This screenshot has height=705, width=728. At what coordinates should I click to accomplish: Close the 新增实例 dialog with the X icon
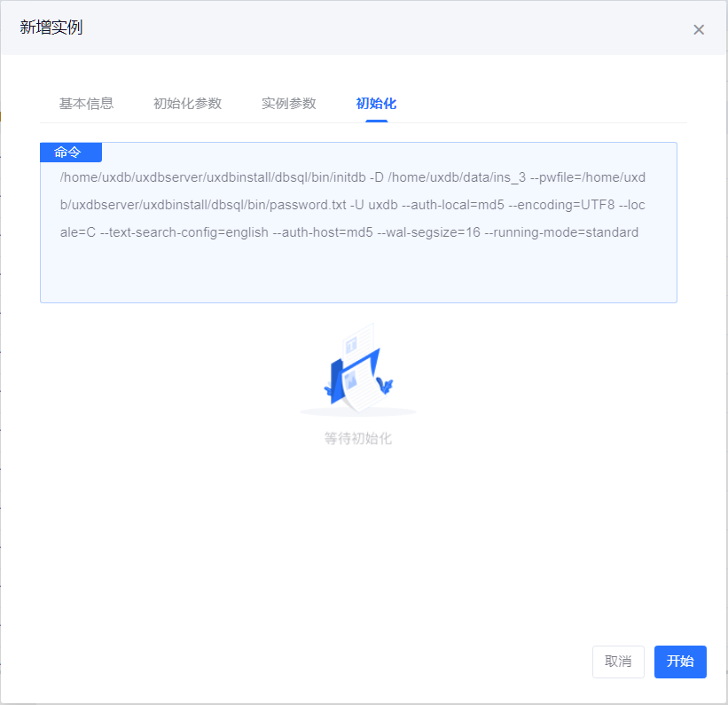pos(699,29)
